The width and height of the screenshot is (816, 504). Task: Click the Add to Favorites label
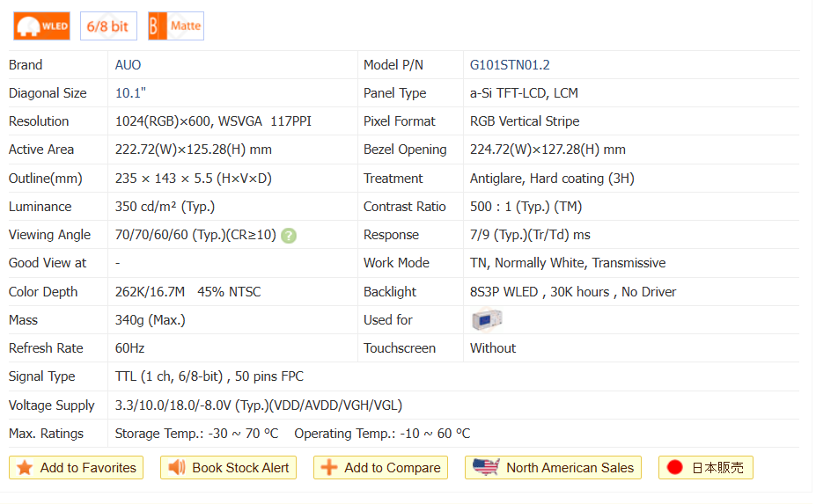[88, 468]
